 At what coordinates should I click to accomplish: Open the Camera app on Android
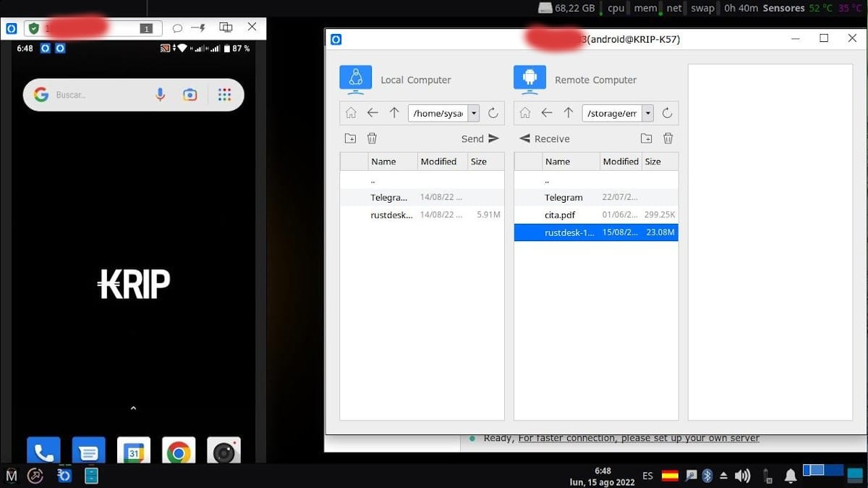tap(224, 450)
